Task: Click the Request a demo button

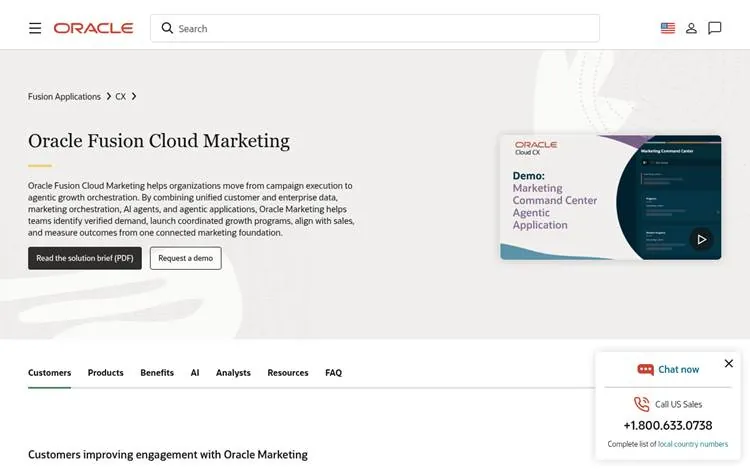Action: 186,258
